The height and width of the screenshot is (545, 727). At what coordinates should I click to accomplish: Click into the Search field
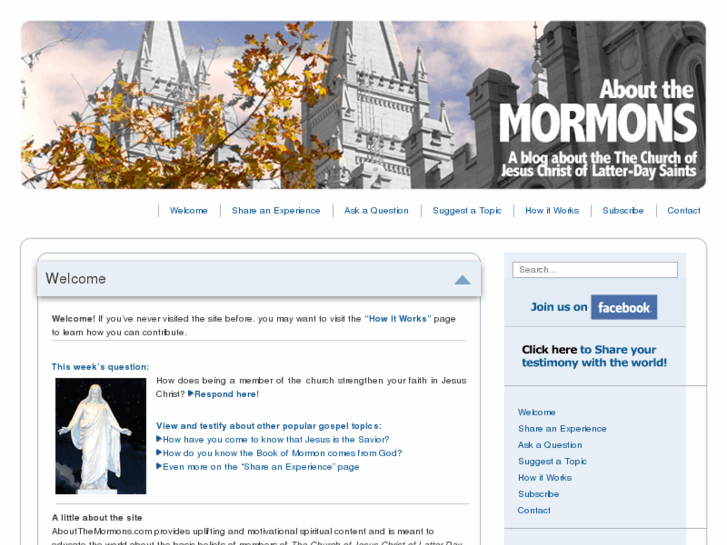click(x=595, y=270)
